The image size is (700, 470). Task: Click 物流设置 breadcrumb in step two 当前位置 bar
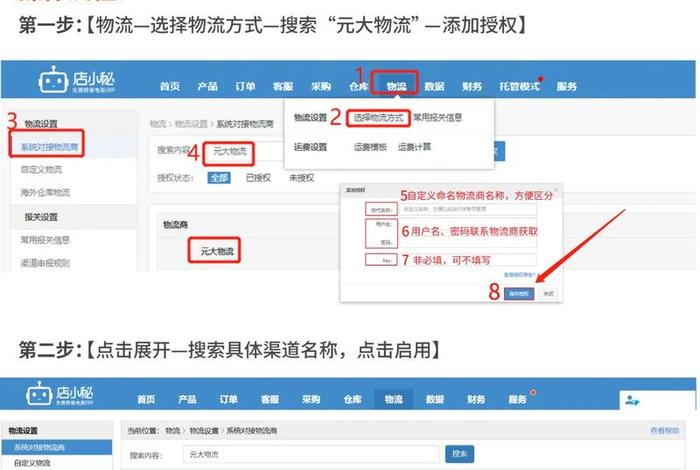pos(204,431)
